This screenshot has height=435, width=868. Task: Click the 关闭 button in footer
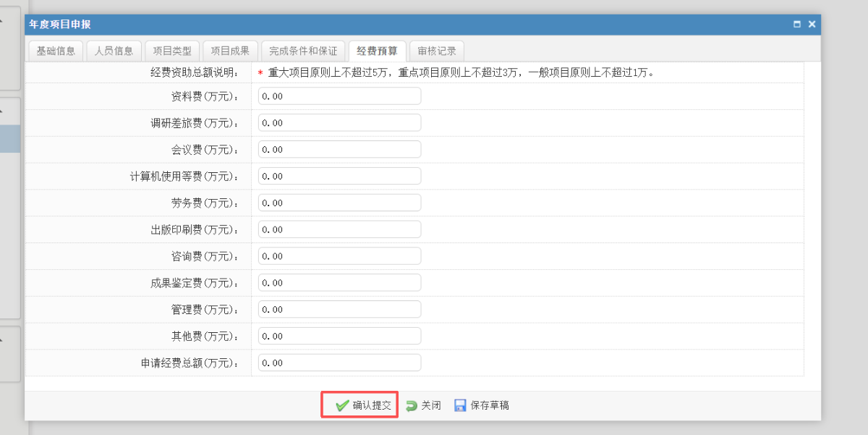pos(423,405)
